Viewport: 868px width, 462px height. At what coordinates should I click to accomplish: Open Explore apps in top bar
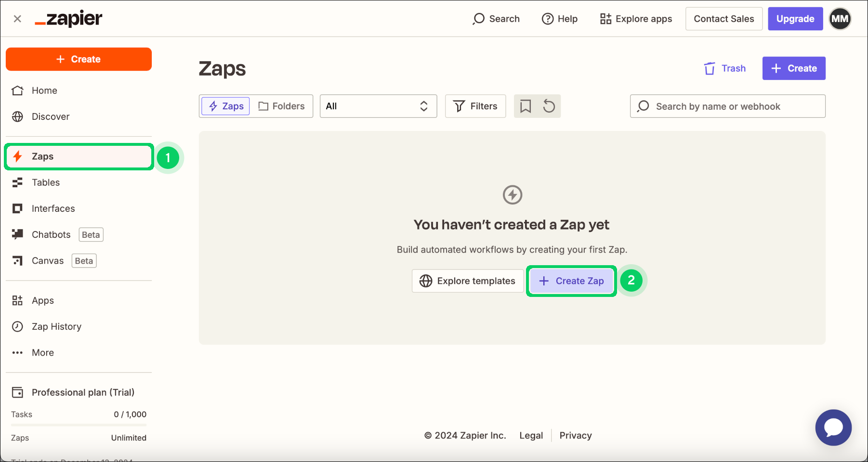click(636, 19)
